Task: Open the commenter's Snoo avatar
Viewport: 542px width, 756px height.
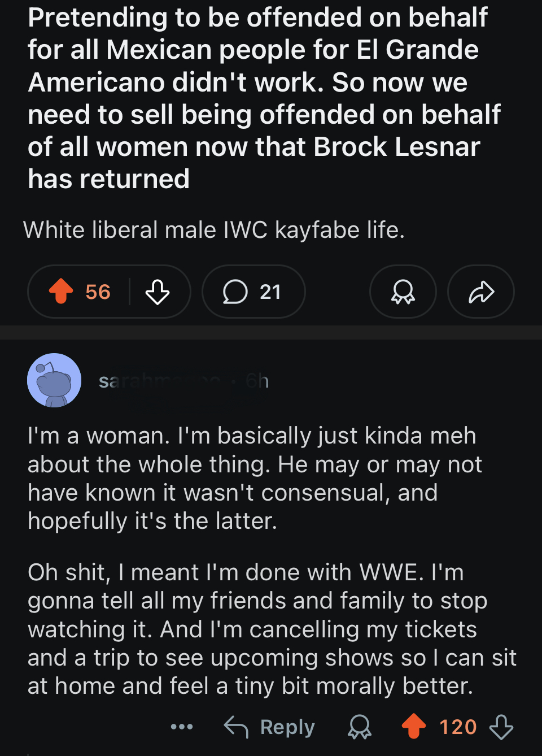Action: (x=54, y=380)
